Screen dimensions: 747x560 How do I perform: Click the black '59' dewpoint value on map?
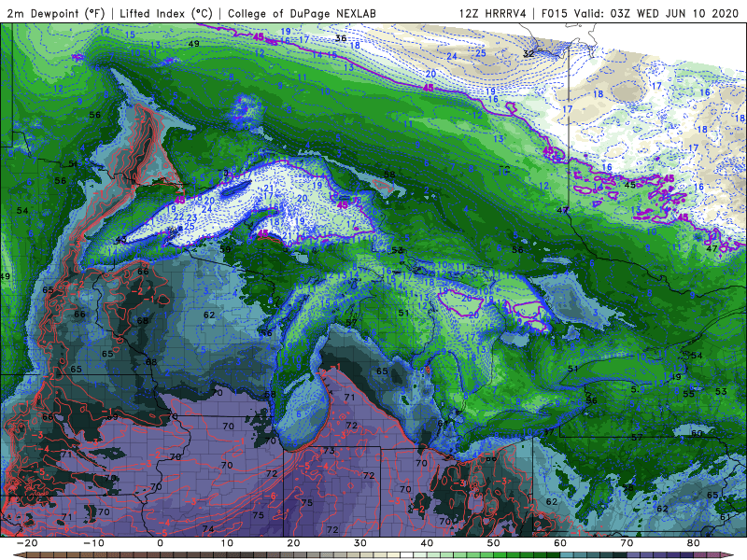click(225, 249)
